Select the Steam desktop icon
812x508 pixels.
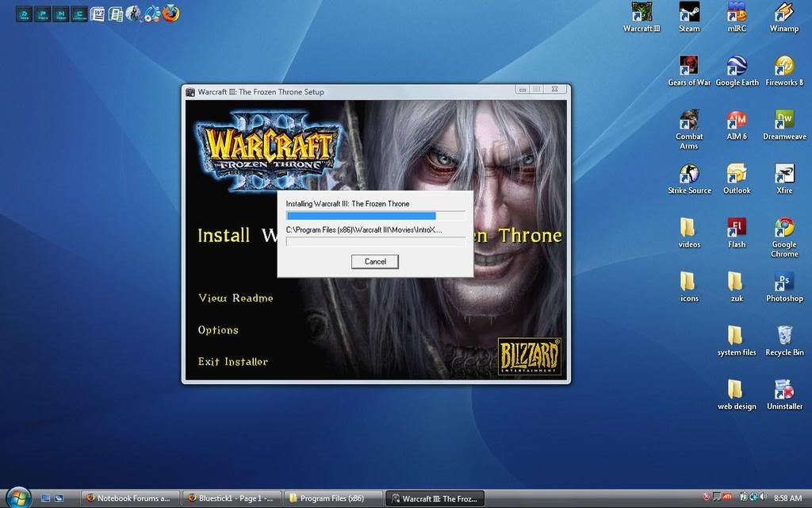689,17
